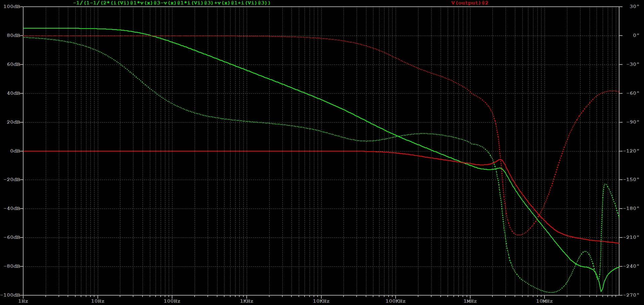
Task: Click the -40dB magnitude axis label
Action: point(11,209)
